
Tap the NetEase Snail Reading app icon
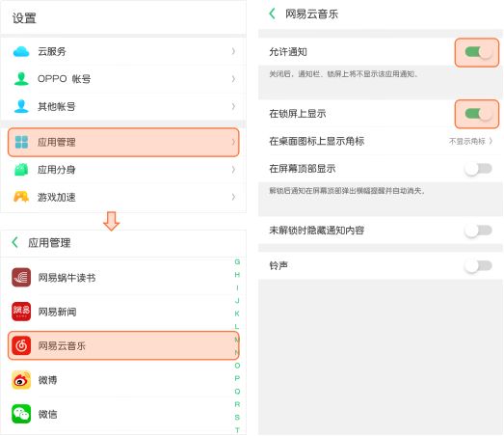pos(21,278)
